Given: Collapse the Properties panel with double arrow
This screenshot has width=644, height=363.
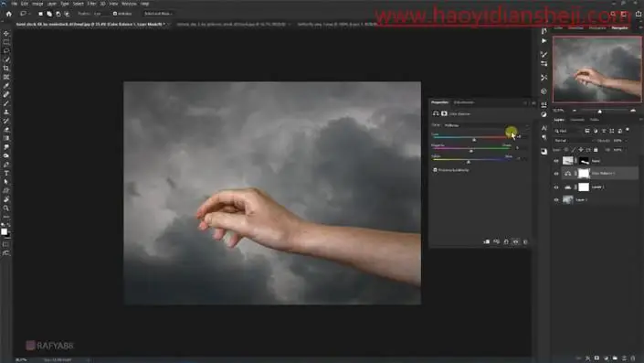Looking at the screenshot, I should (x=525, y=102).
